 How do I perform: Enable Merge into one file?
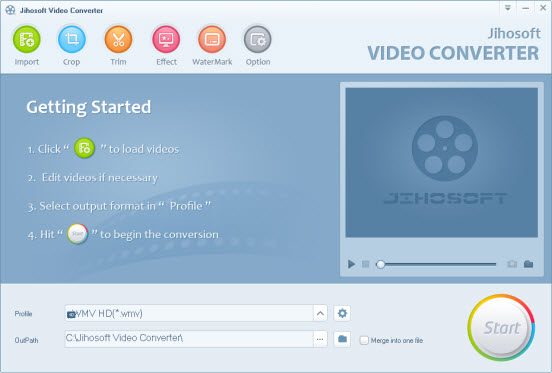click(364, 340)
